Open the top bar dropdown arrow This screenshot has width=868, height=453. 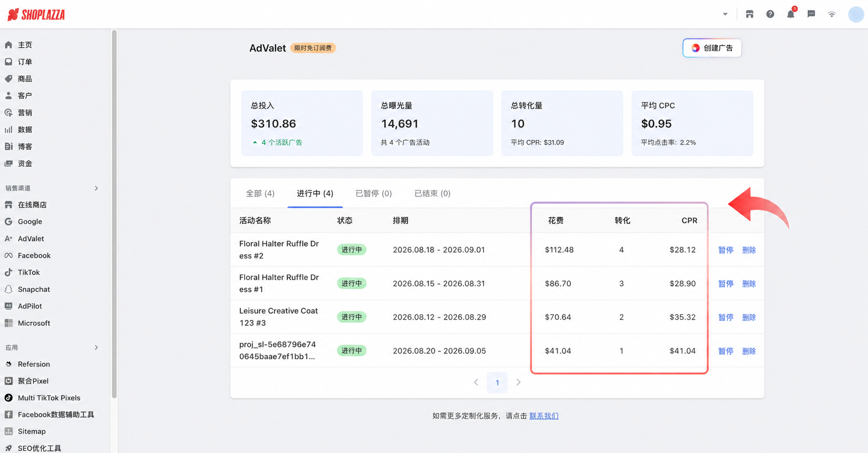tap(725, 14)
